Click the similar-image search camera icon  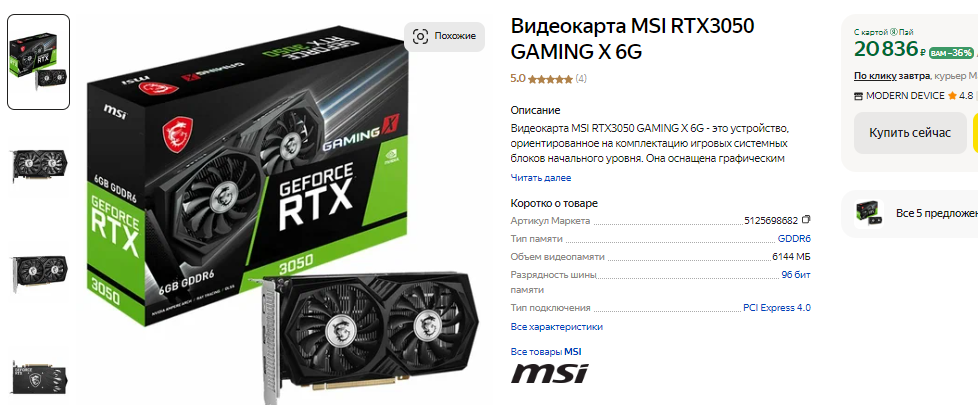tap(420, 36)
